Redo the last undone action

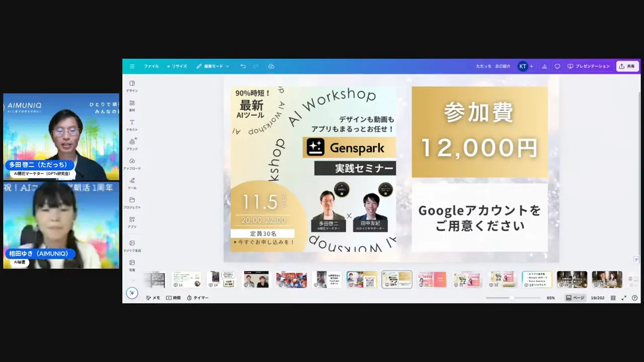point(256,66)
